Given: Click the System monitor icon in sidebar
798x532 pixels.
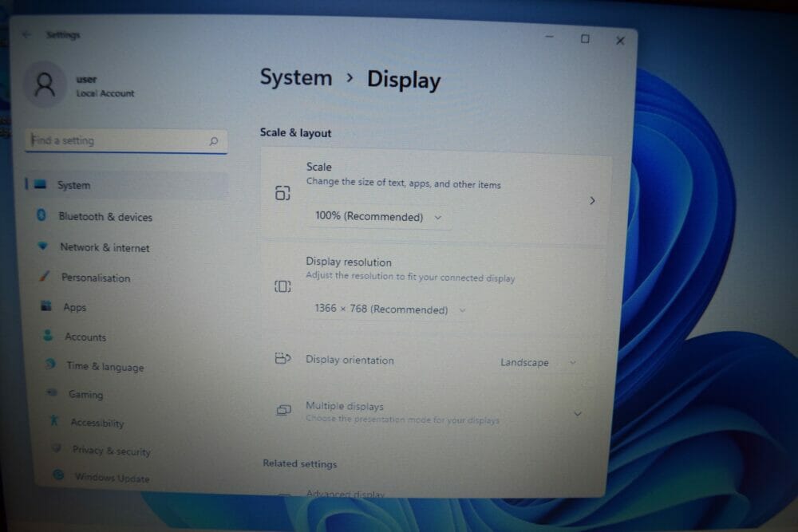Looking at the screenshot, I should point(40,184).
